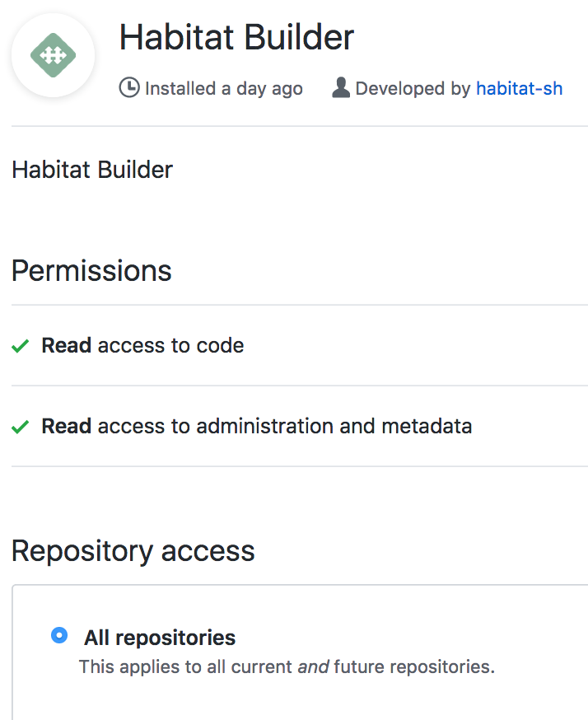
Task: Click the bold Read word in code permission
Action: pyautogui.click(x=66, y=345)
